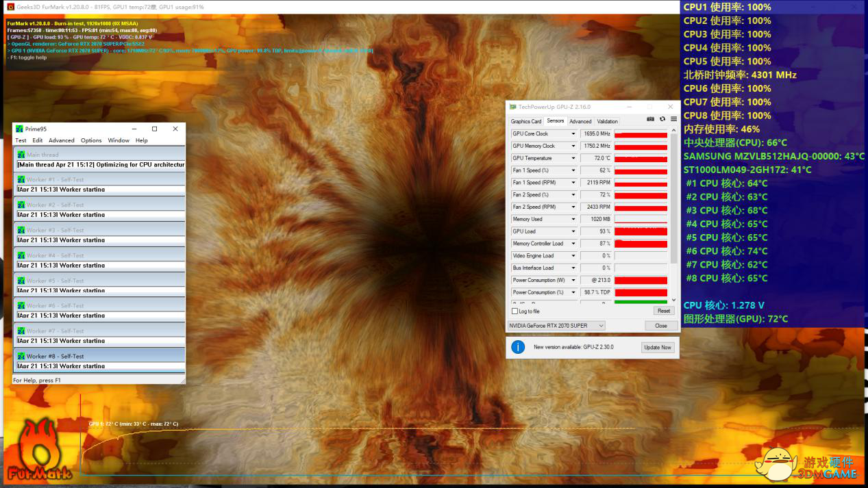
Task: Open the Advanced menu in Prime95
Action: point(62,140)
